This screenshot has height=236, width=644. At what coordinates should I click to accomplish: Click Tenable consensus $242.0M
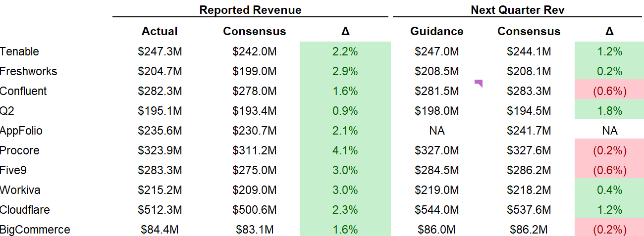click(x=255, y=51)
